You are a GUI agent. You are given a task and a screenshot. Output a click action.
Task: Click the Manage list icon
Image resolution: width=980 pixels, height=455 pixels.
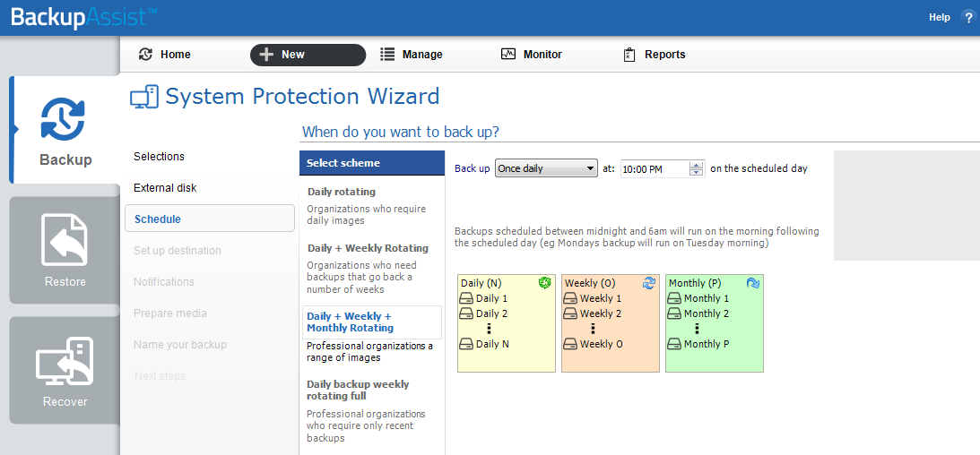coord(387,55)
